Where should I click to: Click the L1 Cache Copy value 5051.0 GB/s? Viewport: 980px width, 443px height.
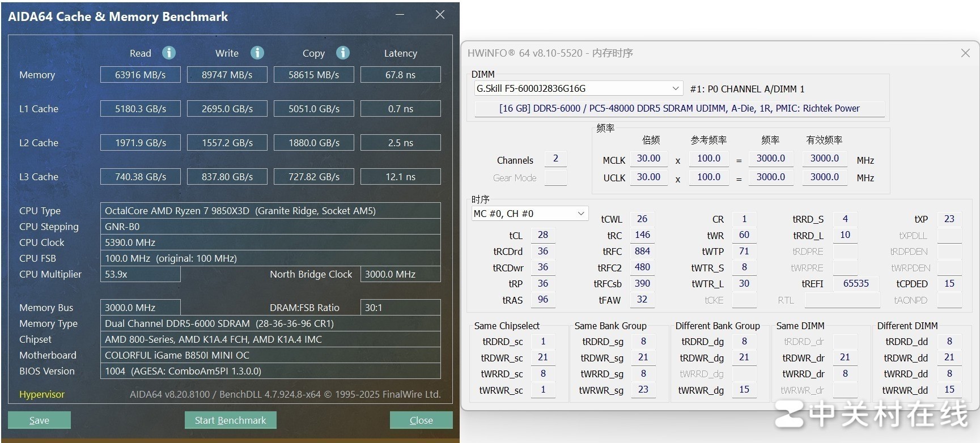click(x=314, y=109)
